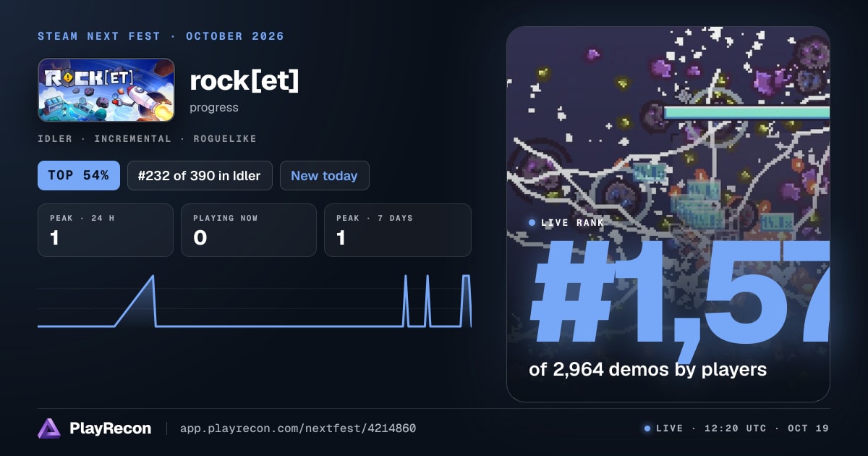Click the Steam Next Fest October 2026 heading
Image resolution: width=868 pixels, height=456 pixels.
(x=161, y=36)
